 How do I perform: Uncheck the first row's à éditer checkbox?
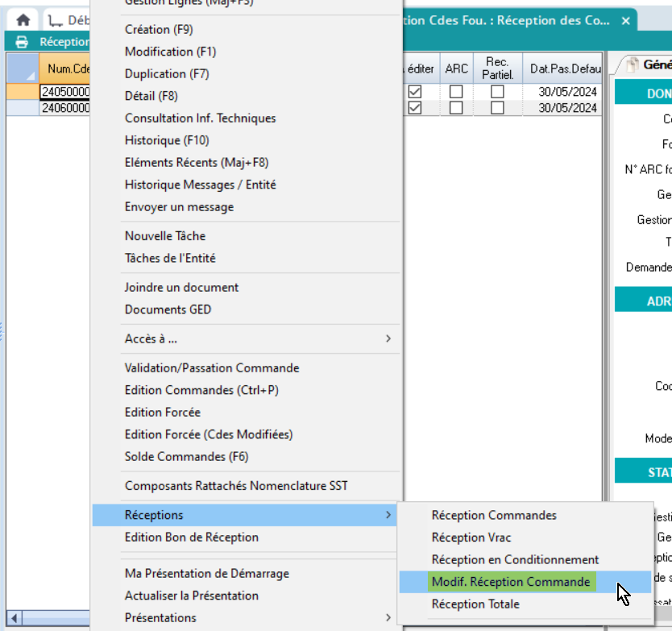click(x=415, y=92)
